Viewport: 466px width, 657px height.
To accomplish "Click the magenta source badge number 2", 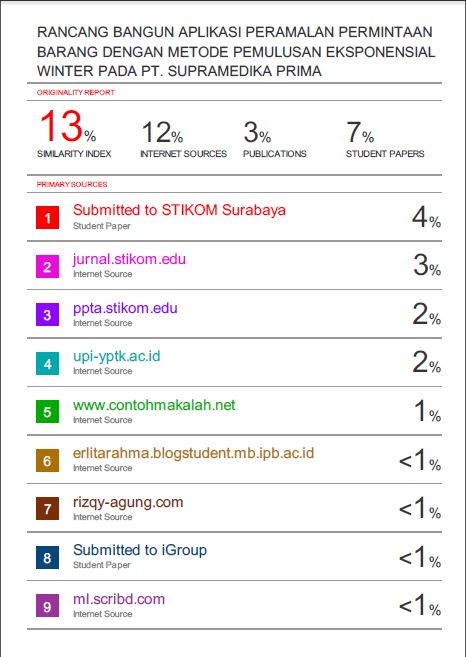I will [47, 266].
